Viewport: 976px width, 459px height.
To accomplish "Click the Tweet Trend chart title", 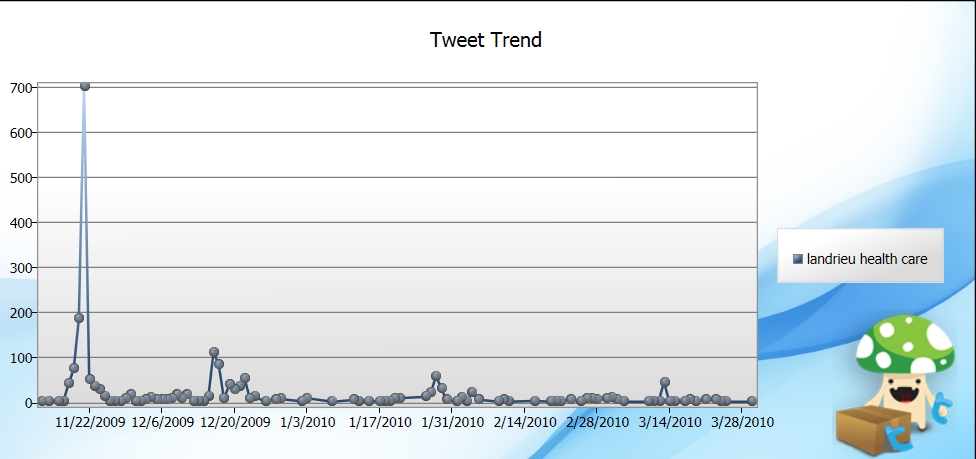I will coord(486,40).
